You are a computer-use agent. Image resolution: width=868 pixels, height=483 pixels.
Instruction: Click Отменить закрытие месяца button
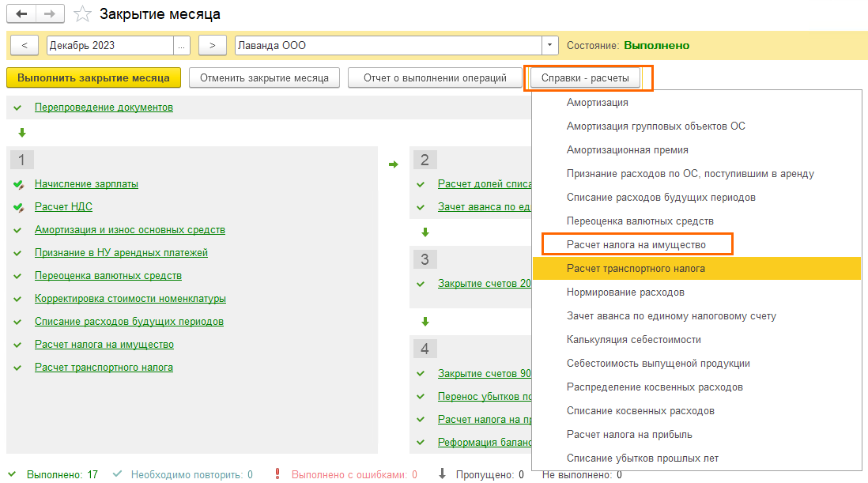[x=264, y=78]
